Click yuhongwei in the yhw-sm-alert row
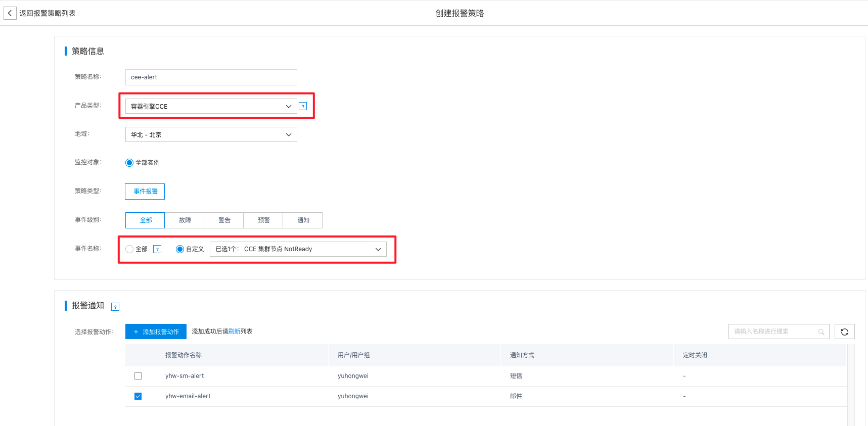The width and height of the screenshot is (868, 426). 353,376
